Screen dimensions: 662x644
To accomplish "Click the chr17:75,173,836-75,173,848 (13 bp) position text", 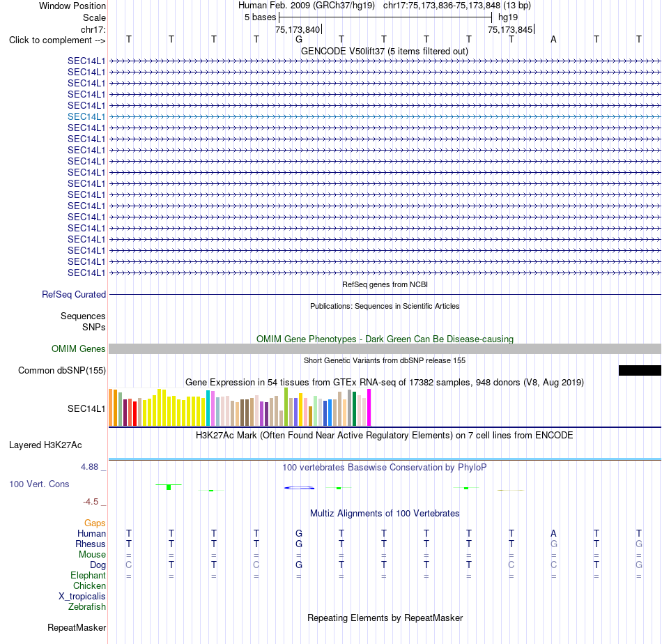I will click(x=457, y=6).
